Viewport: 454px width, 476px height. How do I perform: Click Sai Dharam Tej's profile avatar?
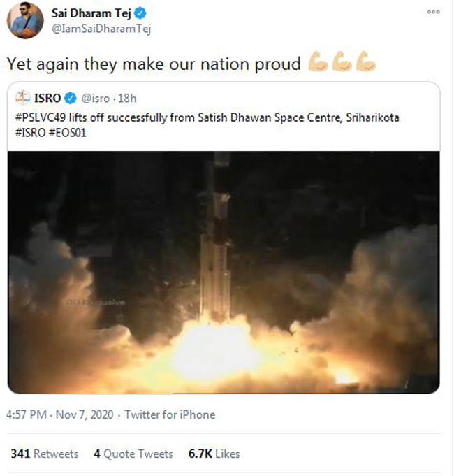tap(25, 21)
